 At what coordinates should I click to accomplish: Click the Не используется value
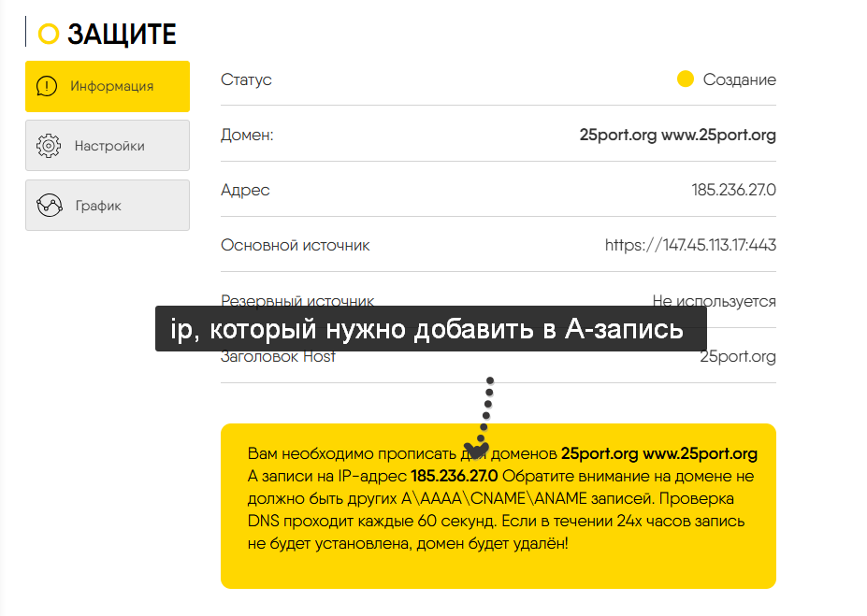pyautogui.click(x=714, y=301)
